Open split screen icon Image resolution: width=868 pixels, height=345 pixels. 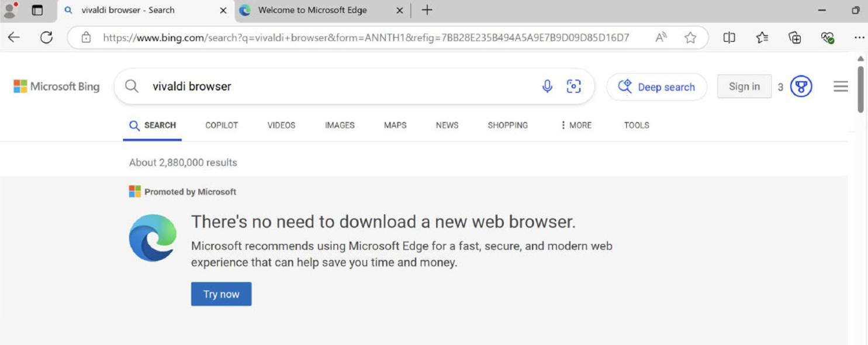point(729,37)
